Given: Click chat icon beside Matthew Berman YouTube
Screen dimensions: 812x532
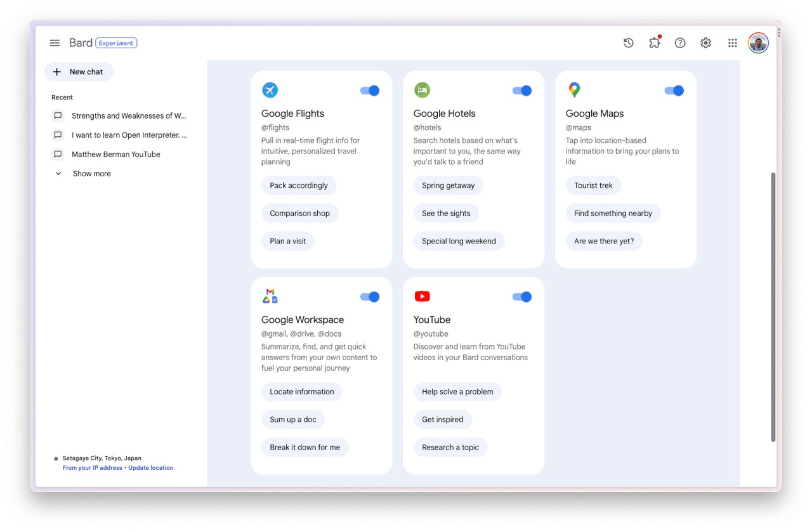Looking at the screenshot, I should click(58, 154).
